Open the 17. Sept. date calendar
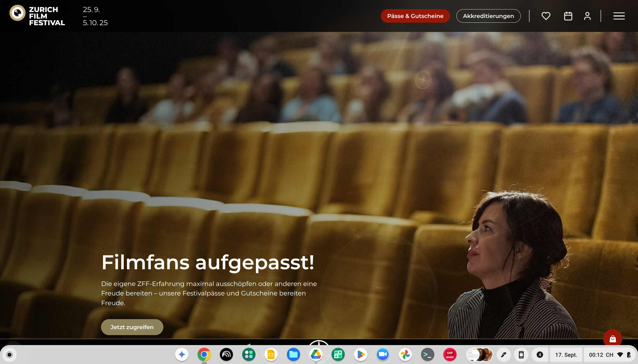The height and width of the screenshot is (364, 638). point(566,355)
